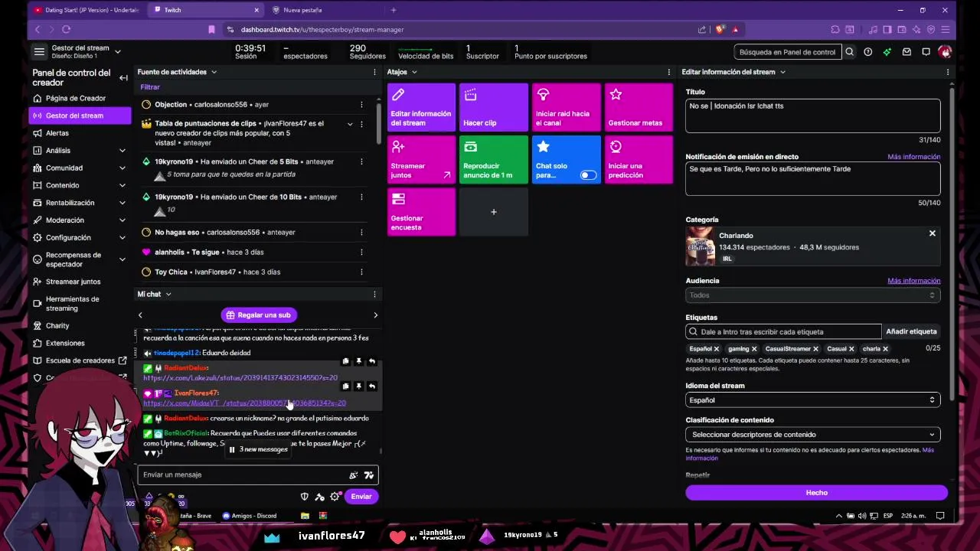The image size is (980, 551).
Task: Open Escuela de creadores external link
Action: 80,360
